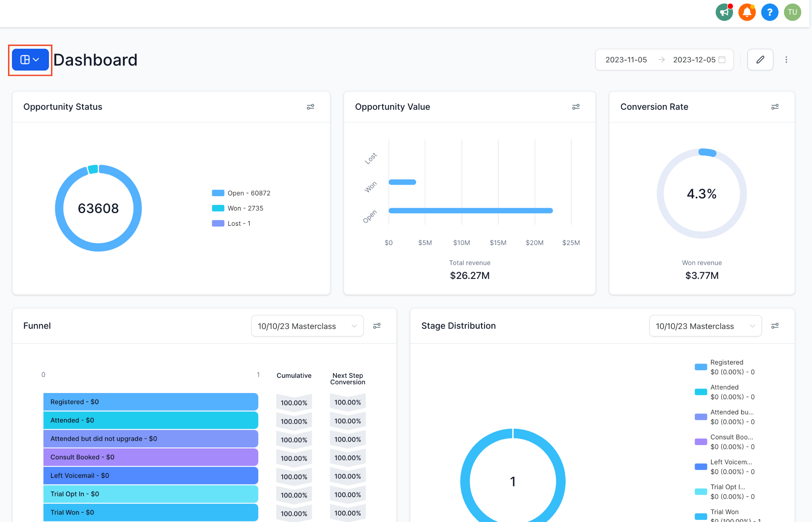Viewport: 812px width, 522px height.
Task: Open the Funnel Masterclass dropdown
Action: [307, 326]
